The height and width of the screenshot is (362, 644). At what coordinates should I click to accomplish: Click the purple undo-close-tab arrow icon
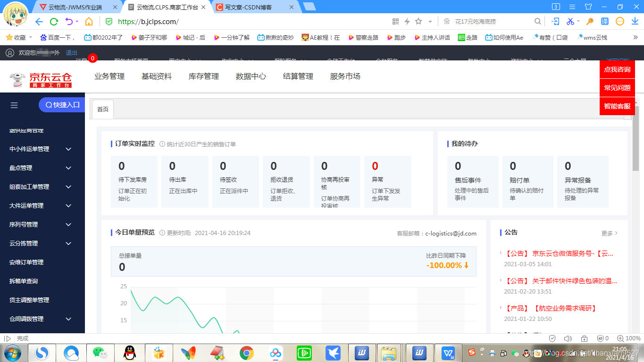pos(69,22)
